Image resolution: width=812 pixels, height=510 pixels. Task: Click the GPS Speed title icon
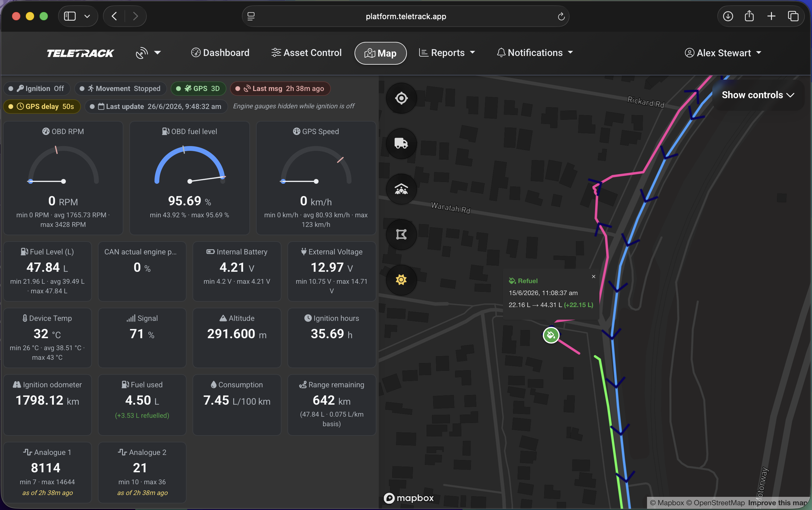click(297, 131)
